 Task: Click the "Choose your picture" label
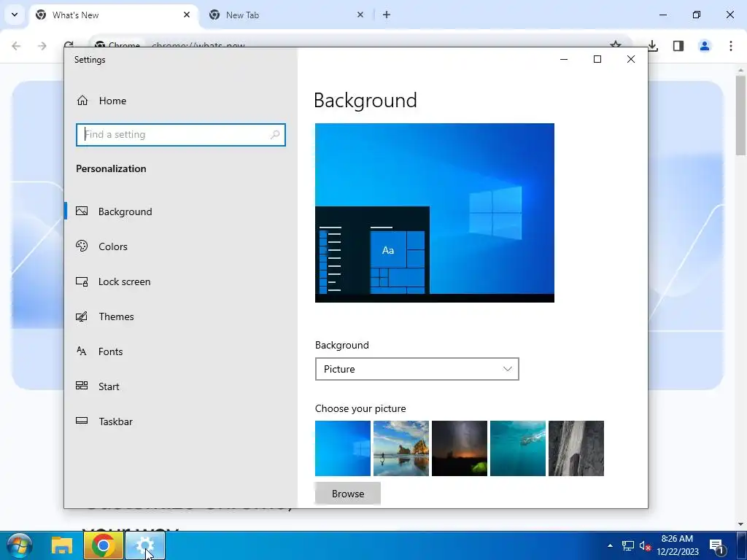(360, 408)
